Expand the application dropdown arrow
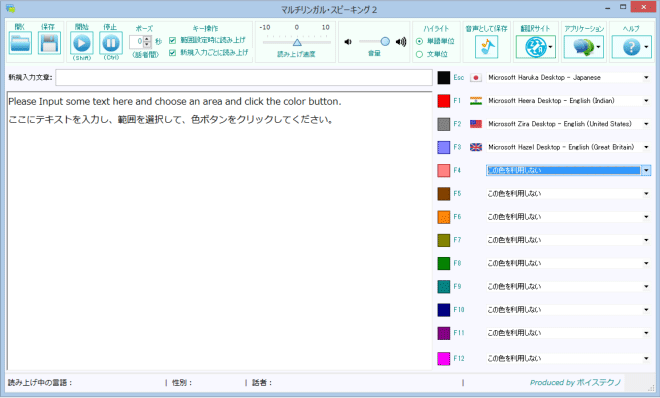This screenshot has height=398, width=660. click(x=598, y=47)
